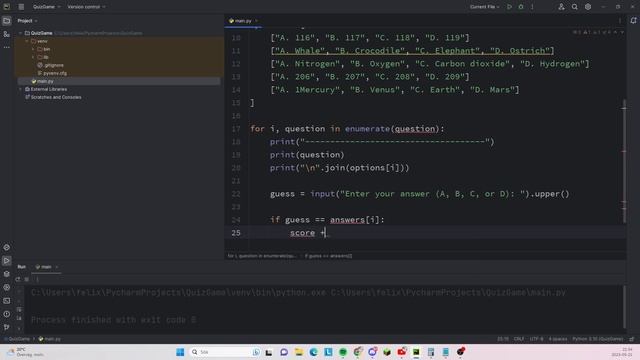This screenshot has width=640, height=360.
Task: Open the Version control dropdown
Action: point(86,7)
